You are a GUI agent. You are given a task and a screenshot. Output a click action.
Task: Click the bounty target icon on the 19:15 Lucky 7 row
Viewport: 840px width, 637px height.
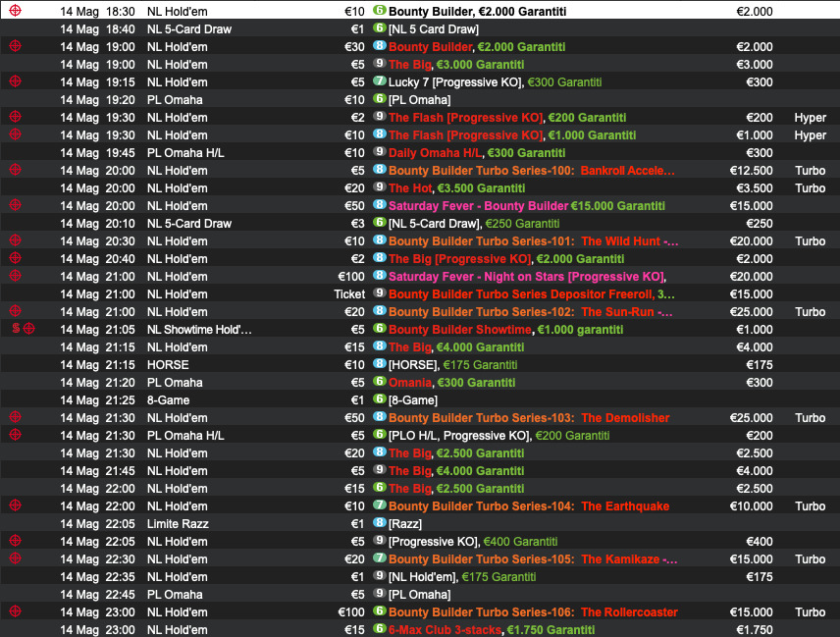pos(15,81)
